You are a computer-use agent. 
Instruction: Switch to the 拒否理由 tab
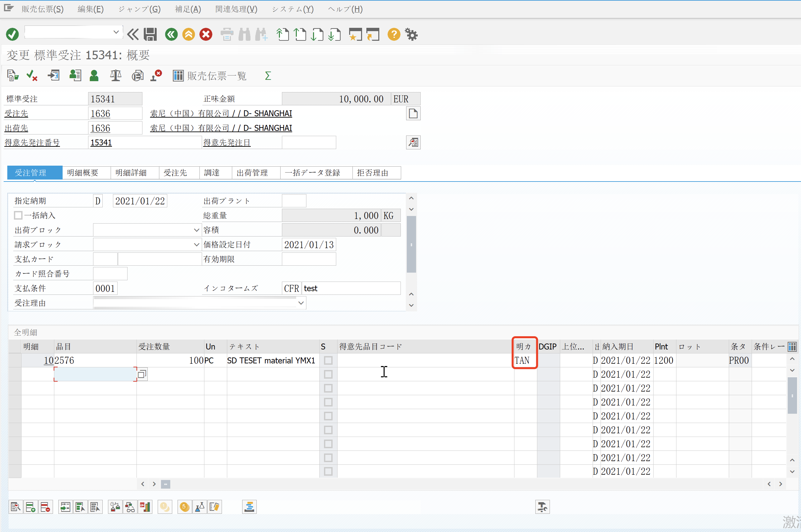coord(376,173)
